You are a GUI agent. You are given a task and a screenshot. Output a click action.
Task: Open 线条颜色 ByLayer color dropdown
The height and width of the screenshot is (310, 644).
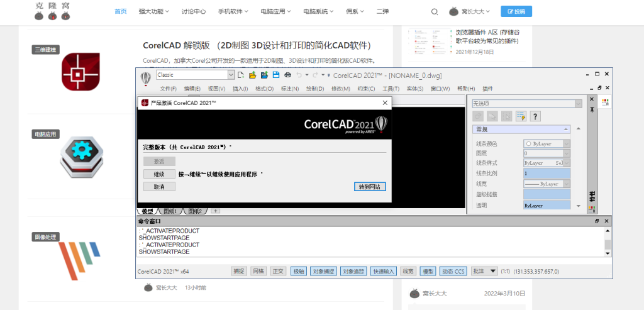pos(547,144)
